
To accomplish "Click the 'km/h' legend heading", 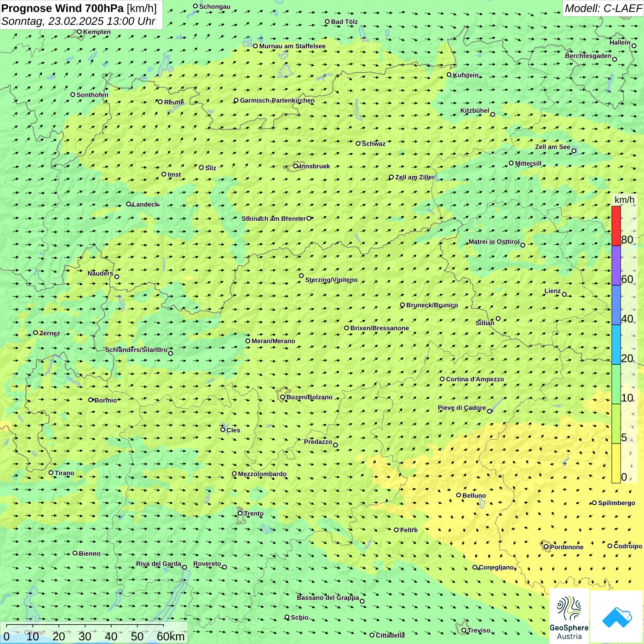I will coord(624,200).
